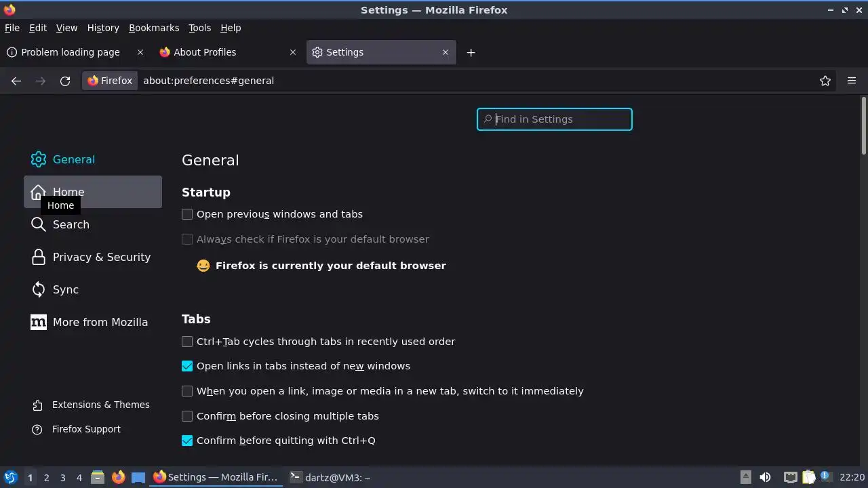Image resolution: width=868 pixels, height=488 pixels.
Task: Click the forward navigation arrow
Action: click(41, 81)
